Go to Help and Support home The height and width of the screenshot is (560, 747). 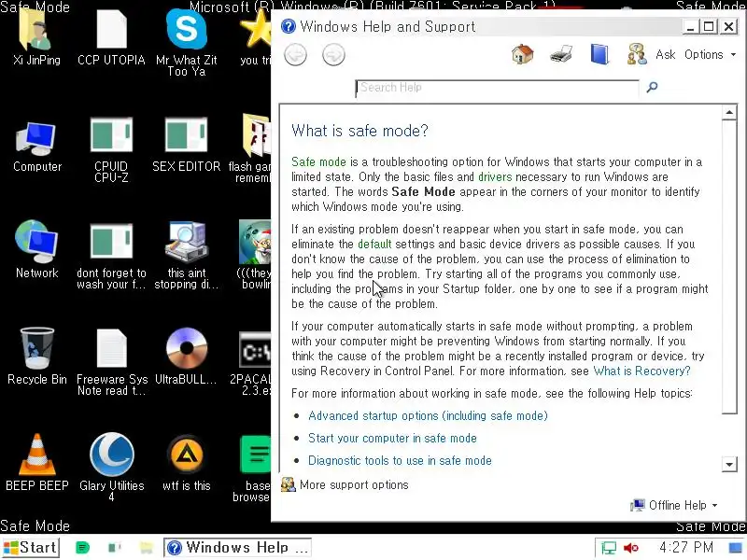click(523, 54)
